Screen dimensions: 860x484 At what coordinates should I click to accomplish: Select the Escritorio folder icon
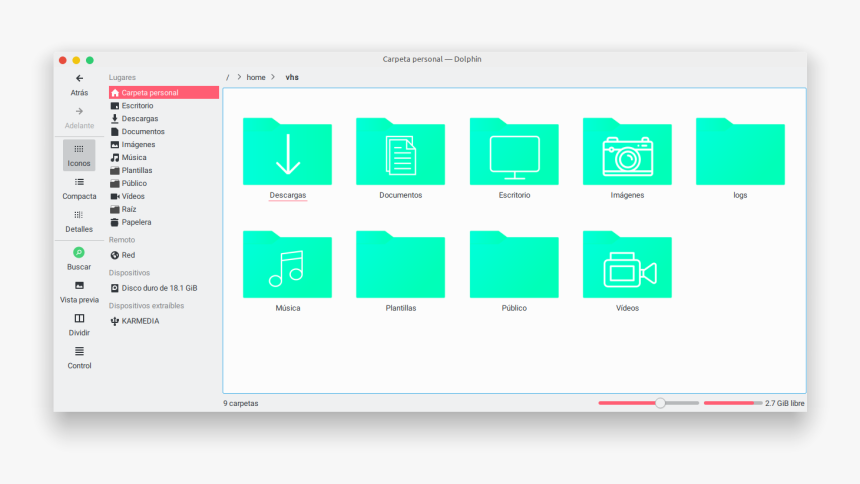514,151
